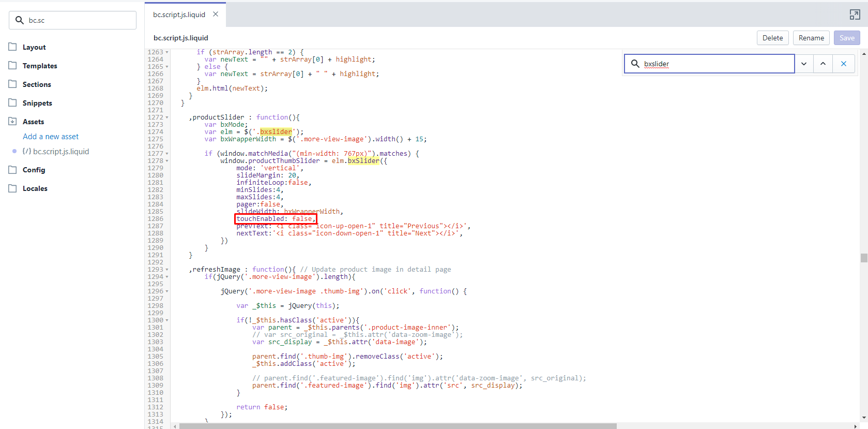This screenshot has height=429, width=868.
Task: Click the Add a new asset link
Action: [x=51, y=137]
